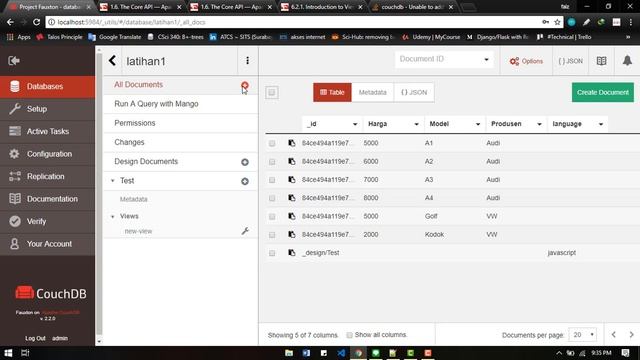The height and width of the screenshot is (360, 640).
Task: Check the A2 document row checkbox
Action: pyautogui.click(x=272, y=162)
